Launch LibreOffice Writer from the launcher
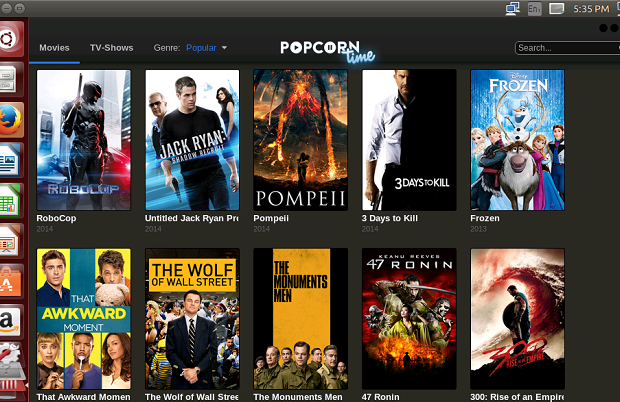Screen dimensions: 620x402 tap(11, 160)
